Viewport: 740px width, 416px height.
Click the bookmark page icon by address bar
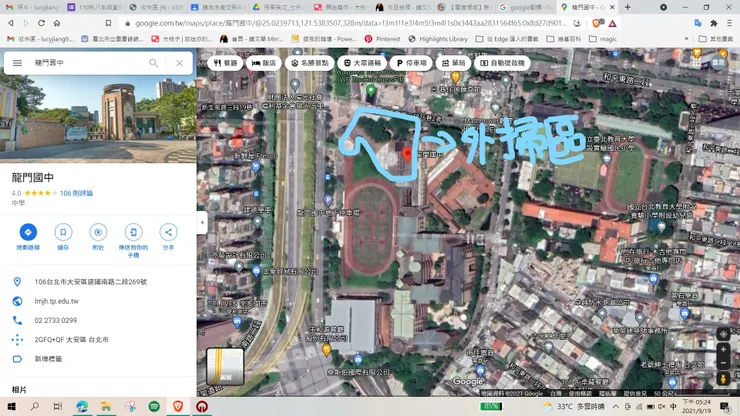[x=108, y=23]
